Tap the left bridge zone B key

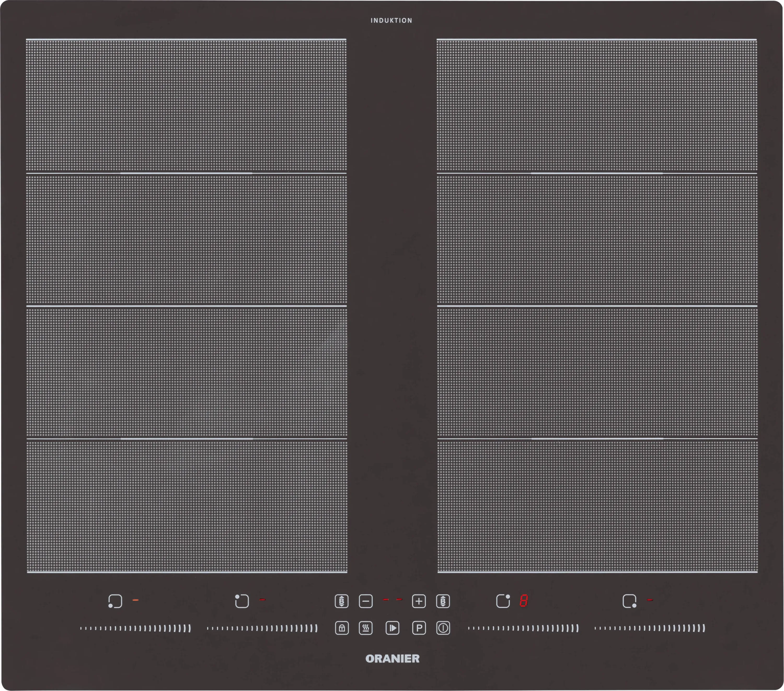click(342, 601)
